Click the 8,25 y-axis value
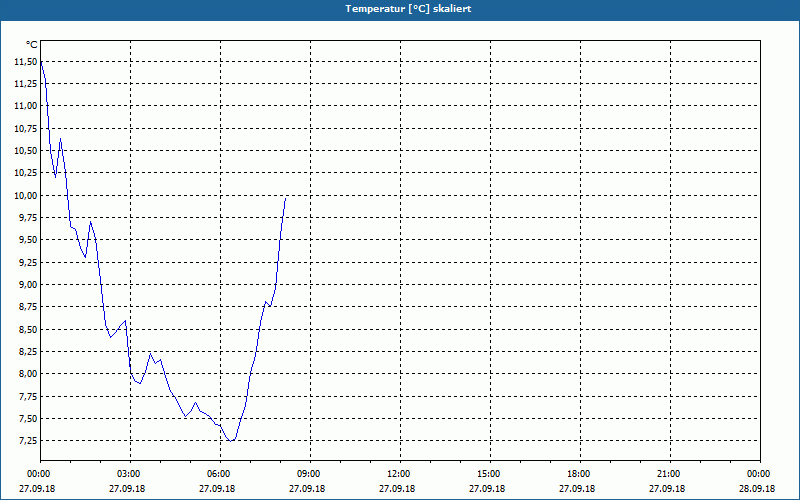The height and width of the screenshot is (500, 800). (x=28, y=352)
